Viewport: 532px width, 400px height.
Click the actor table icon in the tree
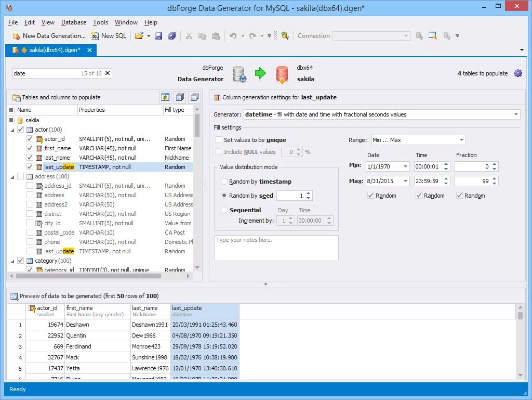click(30, 130)
